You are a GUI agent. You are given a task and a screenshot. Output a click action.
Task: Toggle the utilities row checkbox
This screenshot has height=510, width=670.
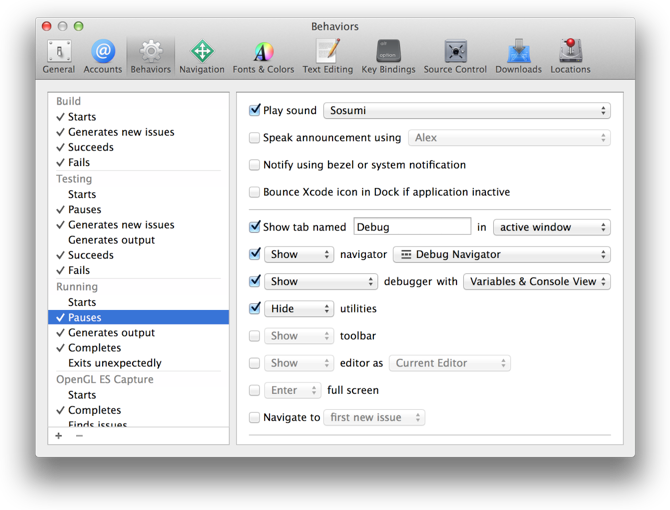[255, 308]
